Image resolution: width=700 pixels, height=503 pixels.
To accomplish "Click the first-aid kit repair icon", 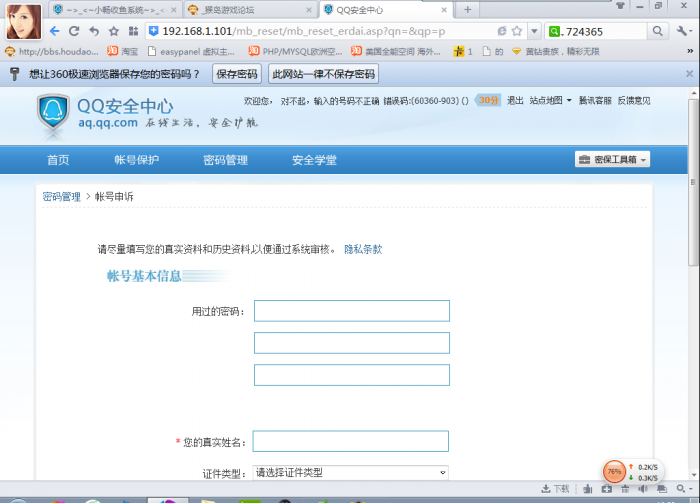I will [607, 489].
